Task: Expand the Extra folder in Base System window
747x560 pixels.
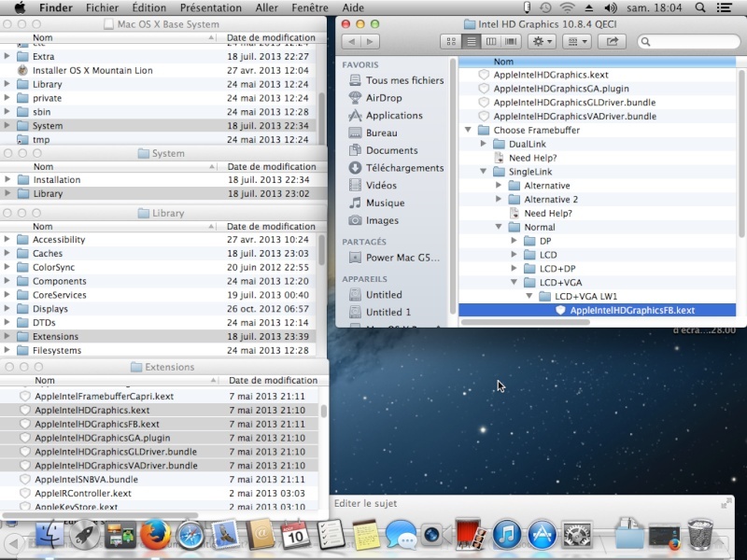Action: click(7, 56)
